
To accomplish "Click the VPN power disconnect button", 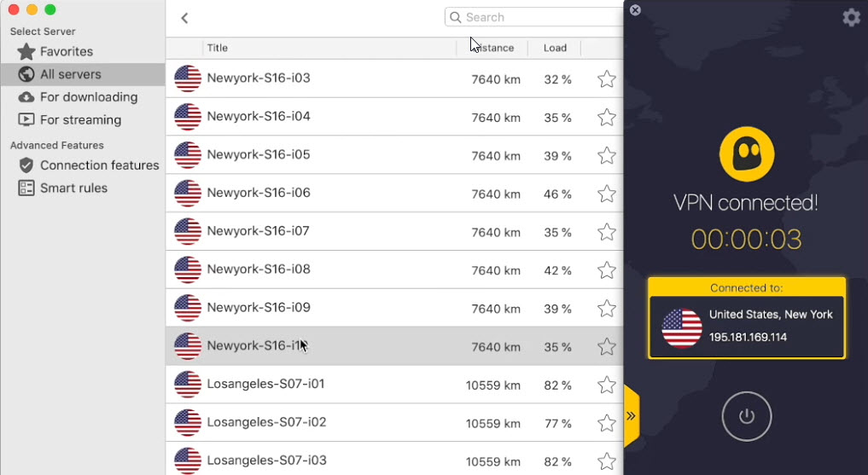I will coord(746,416).
